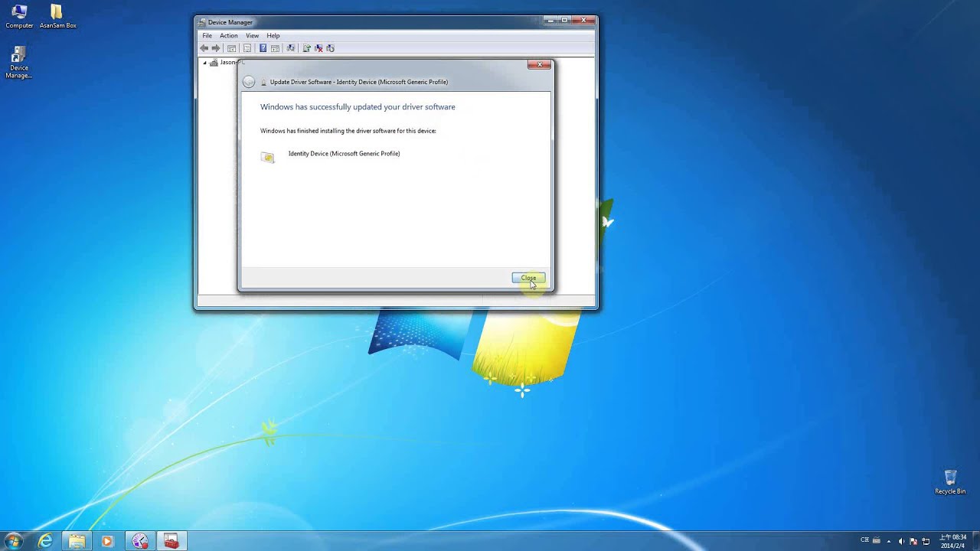This screenshot has width=980, height=551.
Task: Click the volume speaker tray icon
Action: [901, 541]
